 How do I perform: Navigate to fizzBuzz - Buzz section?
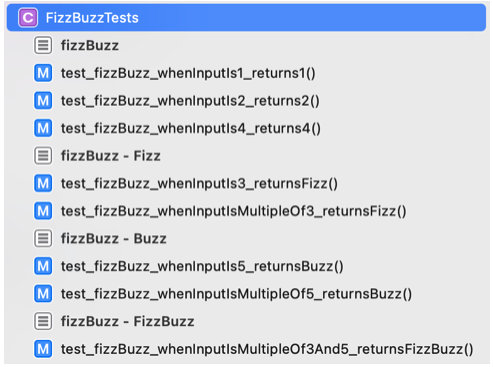click(x=114, y=239)
